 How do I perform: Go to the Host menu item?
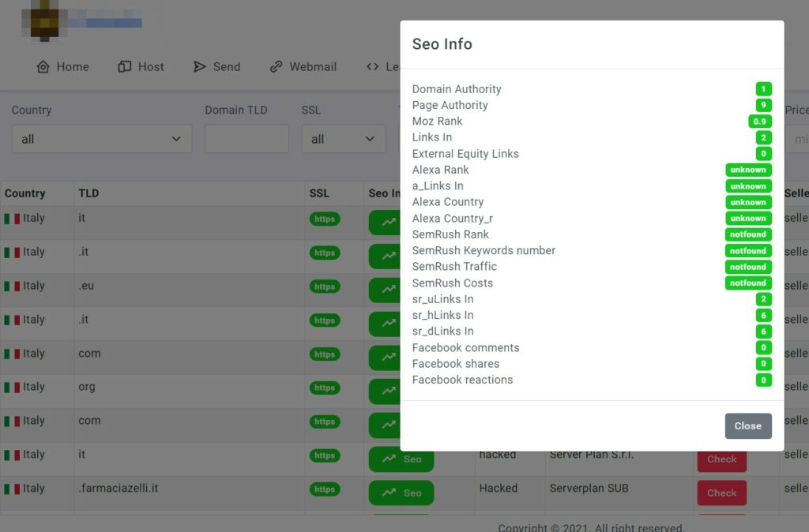pyautogui.click(x=150, y=67)
